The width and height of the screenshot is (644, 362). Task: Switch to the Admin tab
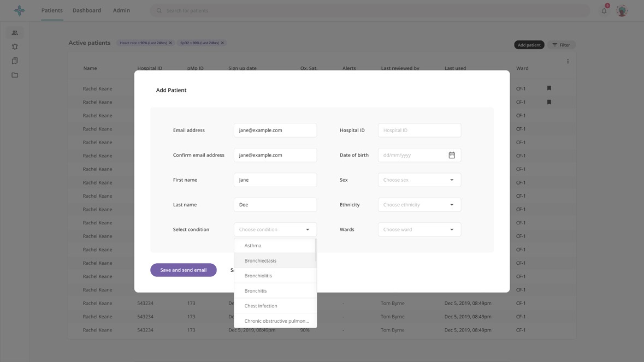[x=122, y=10]
